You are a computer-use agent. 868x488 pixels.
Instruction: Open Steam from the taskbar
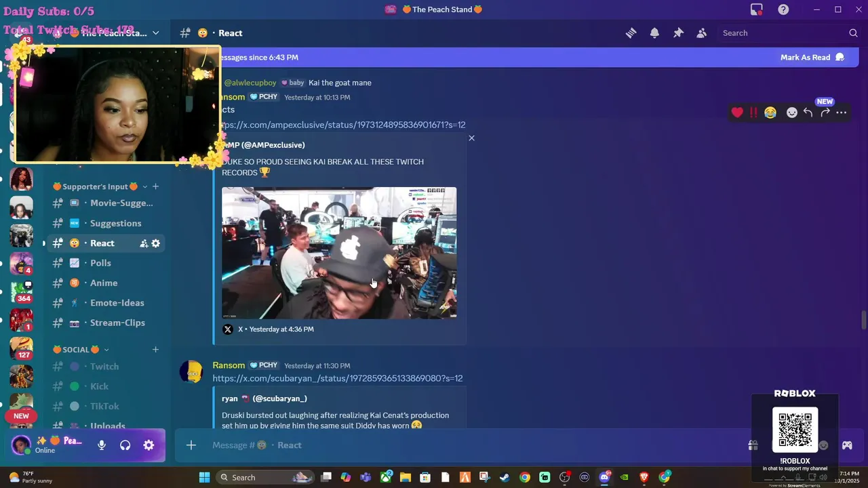pos(505,477)
